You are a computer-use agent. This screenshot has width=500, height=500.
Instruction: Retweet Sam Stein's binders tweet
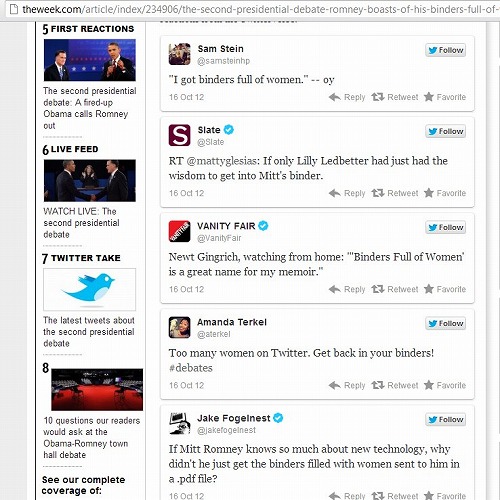tap(395, 97)
